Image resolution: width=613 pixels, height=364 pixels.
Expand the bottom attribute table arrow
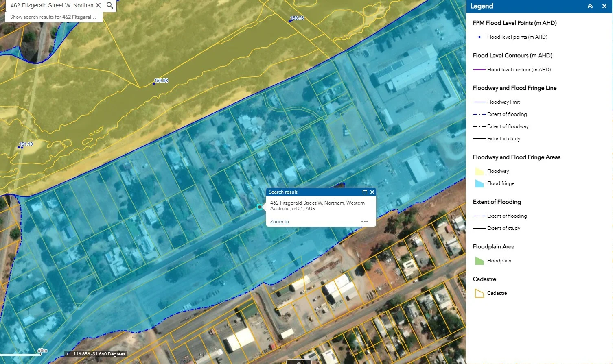click(x=299, y=361)
